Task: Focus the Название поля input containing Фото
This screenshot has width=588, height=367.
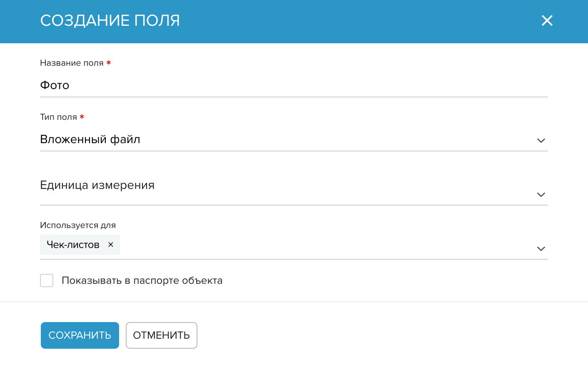Action: coord(294,85)
